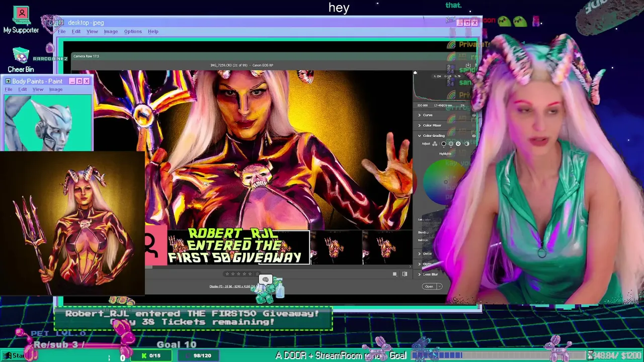Toggle before/after split view icon
The height and width of the screenshot is (362, 644).
click(x=405, y=274)
